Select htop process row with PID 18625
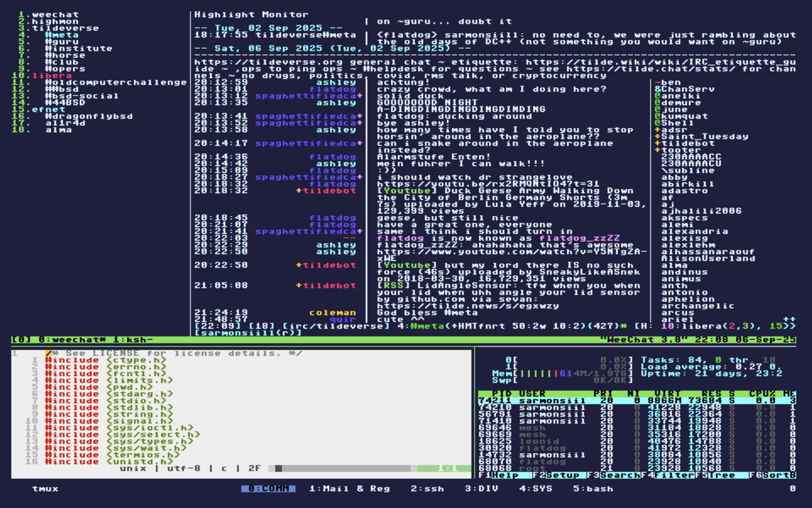Screen dimensions: 812x508 [637, 441]
